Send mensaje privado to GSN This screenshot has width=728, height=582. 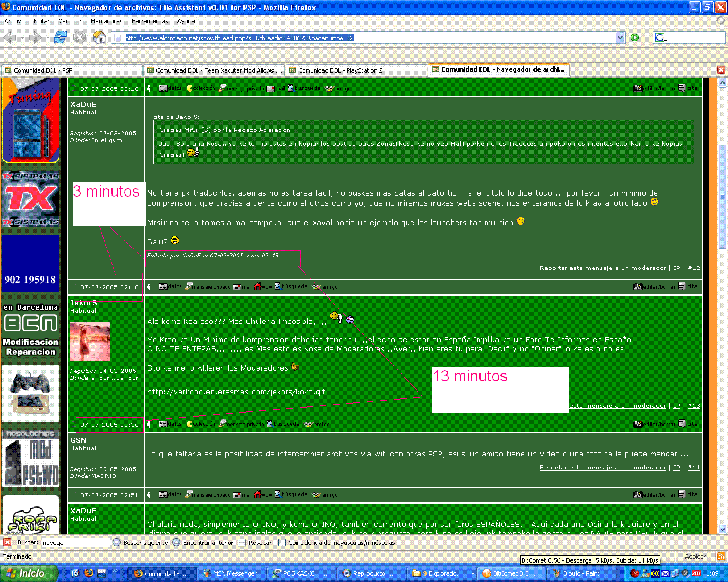click(241, 424)
